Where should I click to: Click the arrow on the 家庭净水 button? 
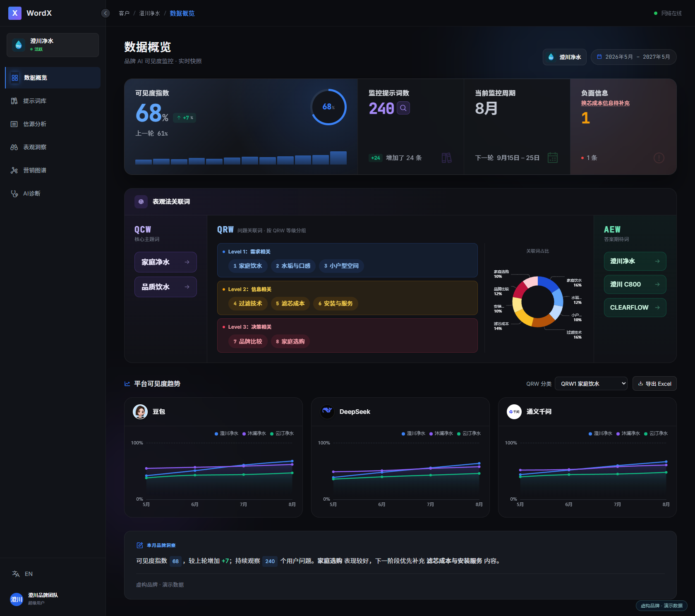tap(187, 262)
